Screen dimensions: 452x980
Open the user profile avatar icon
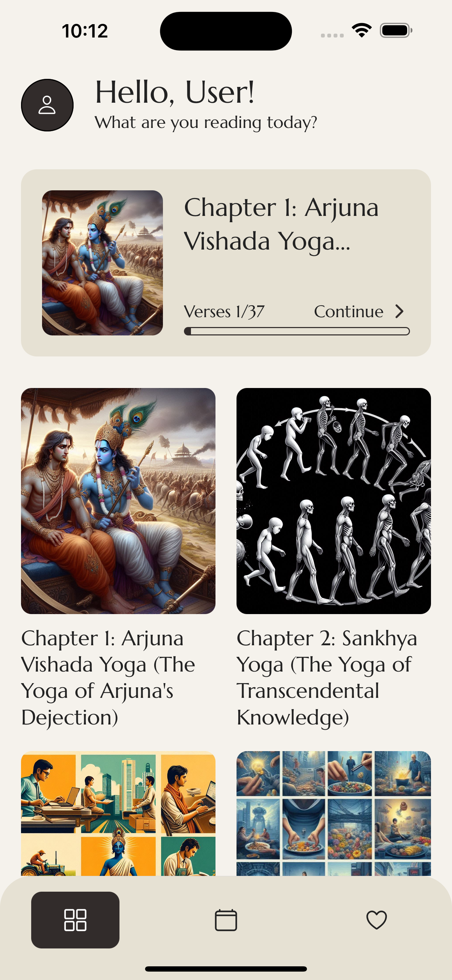click(x=47, y=105)
